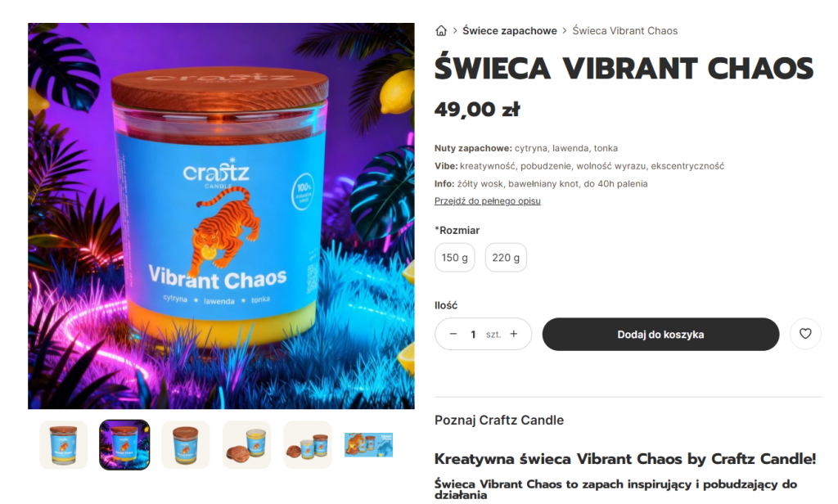Show thumbnail with two candle sizes
Screen dimensions: 838x504
308,444
